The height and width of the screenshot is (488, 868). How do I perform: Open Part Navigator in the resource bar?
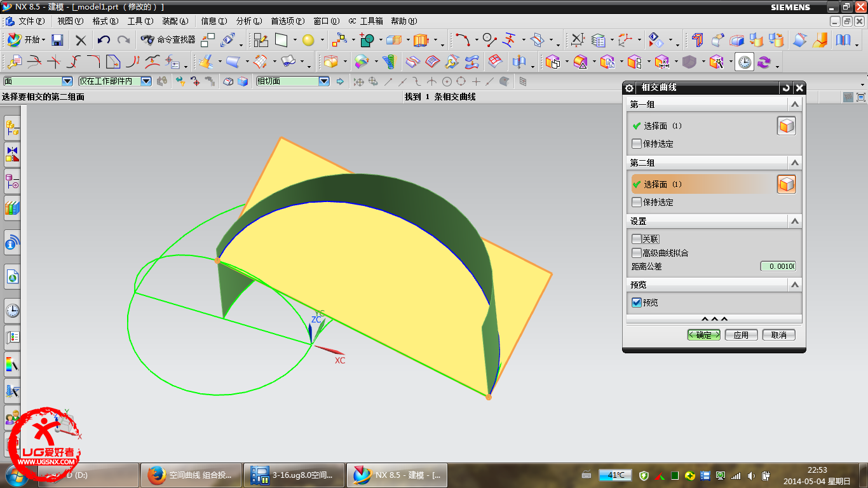[x=12, y=182]
